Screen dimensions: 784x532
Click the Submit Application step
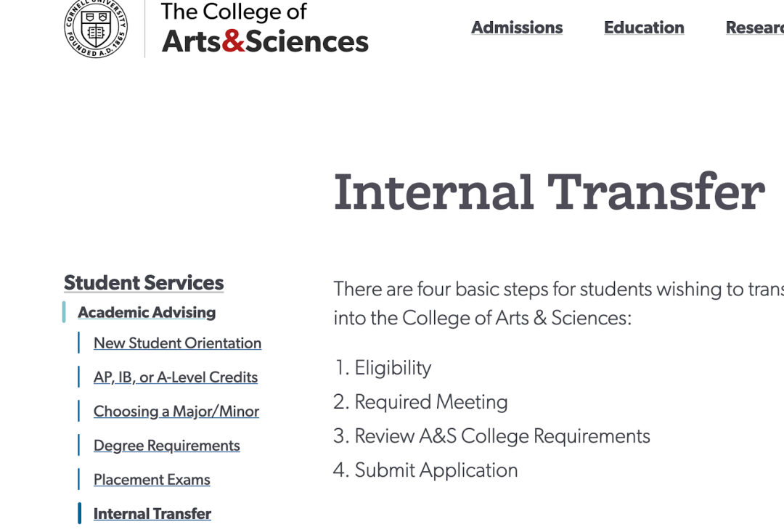coord(436,470)
